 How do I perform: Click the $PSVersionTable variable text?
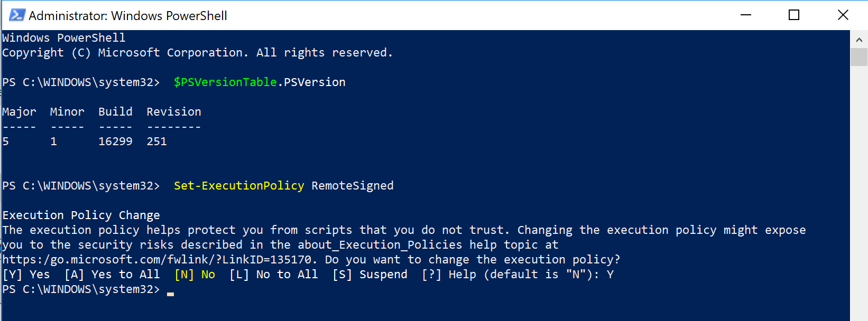point(225,82)
